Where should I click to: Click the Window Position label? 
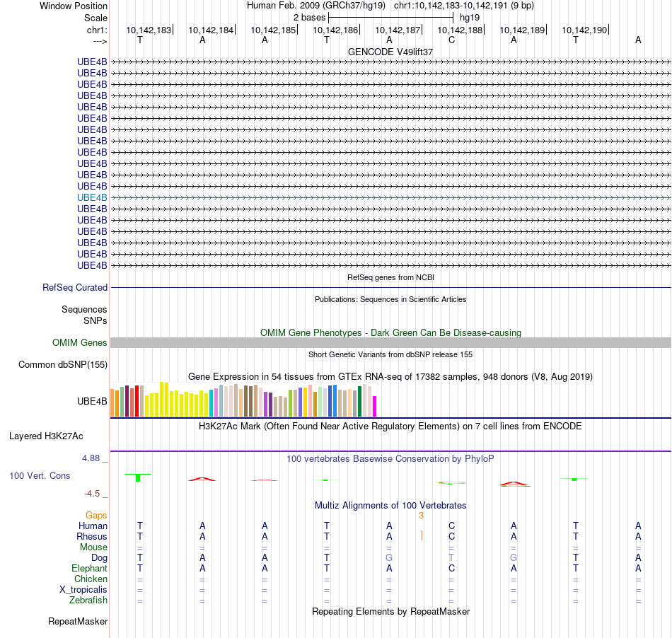tap(74, 6)
